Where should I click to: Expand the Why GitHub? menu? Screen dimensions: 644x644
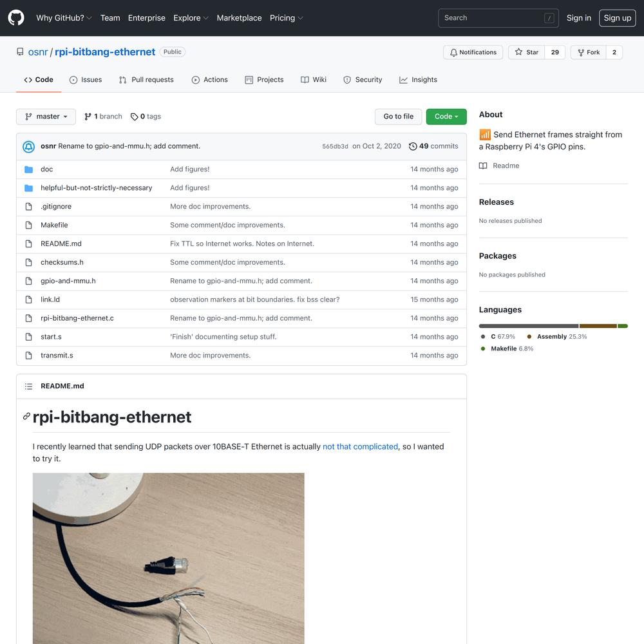64,18
